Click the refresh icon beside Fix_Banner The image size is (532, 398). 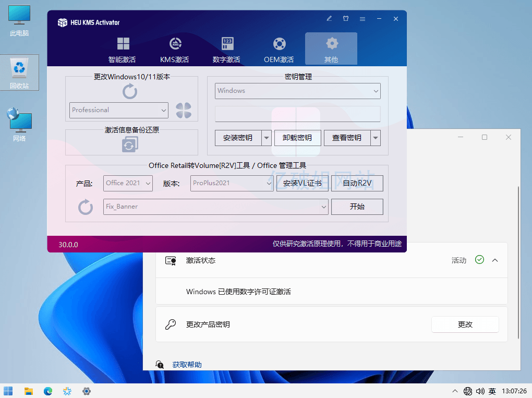[x=86, y=207]
